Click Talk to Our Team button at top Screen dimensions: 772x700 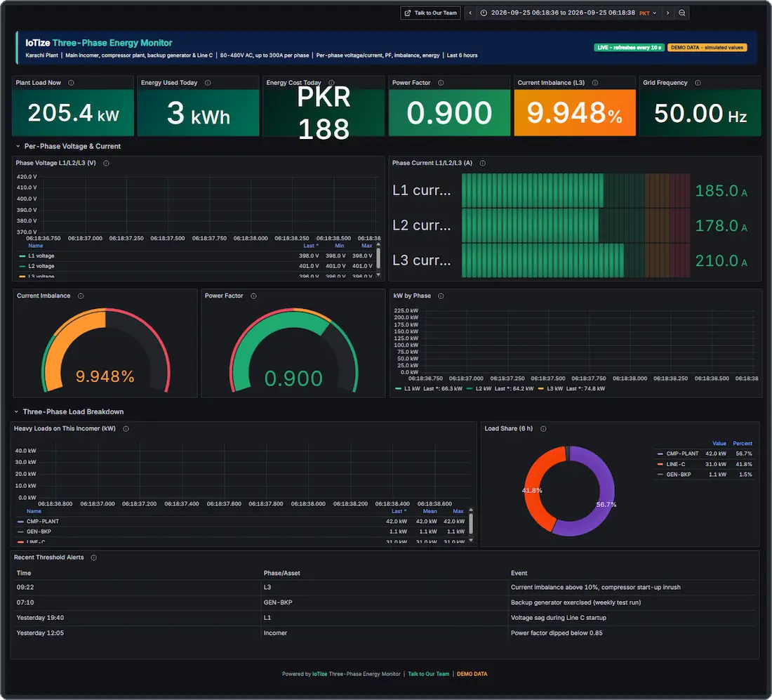431,13
